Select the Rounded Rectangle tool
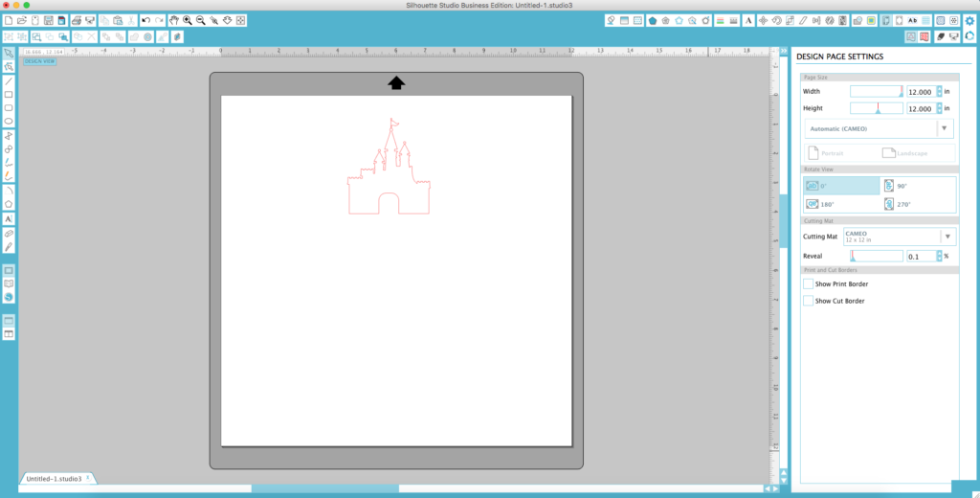 tap(9, 107)
